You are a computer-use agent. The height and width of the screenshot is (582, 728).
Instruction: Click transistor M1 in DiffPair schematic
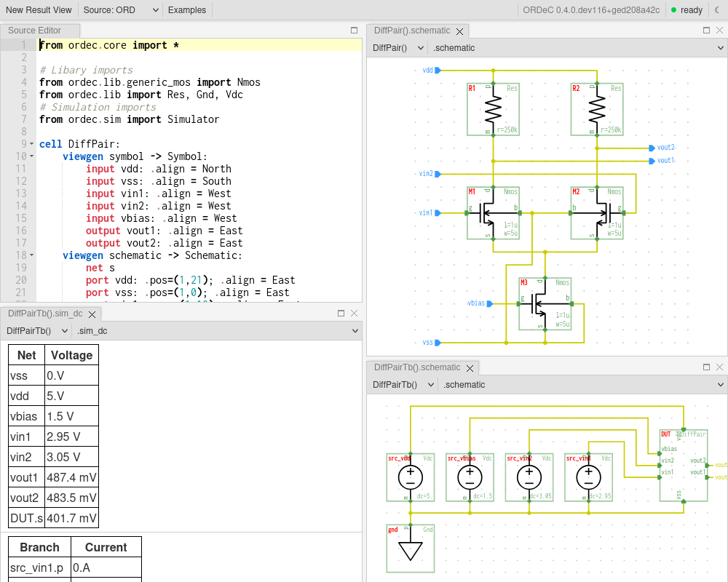pyautogui.click(x=493, y=213)
